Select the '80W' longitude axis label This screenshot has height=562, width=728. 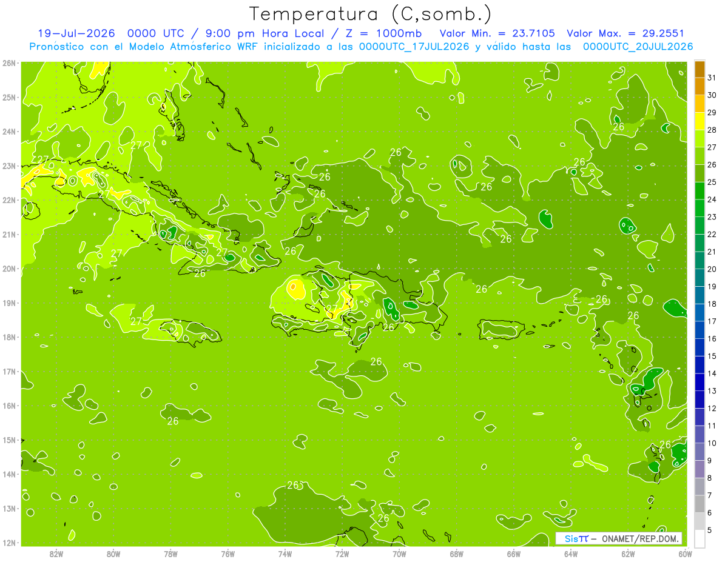click(113, 553)
